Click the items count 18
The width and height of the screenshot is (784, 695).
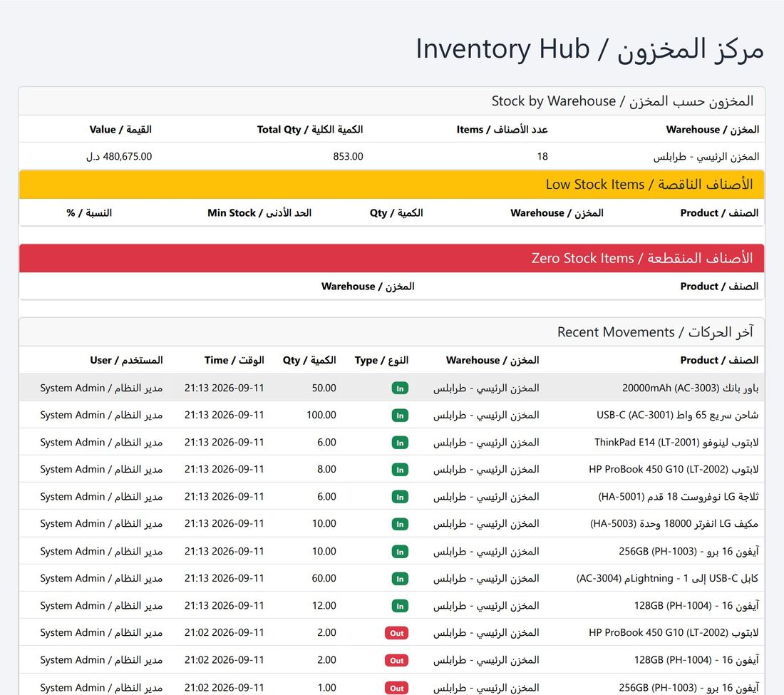click(x=542, y=157)
